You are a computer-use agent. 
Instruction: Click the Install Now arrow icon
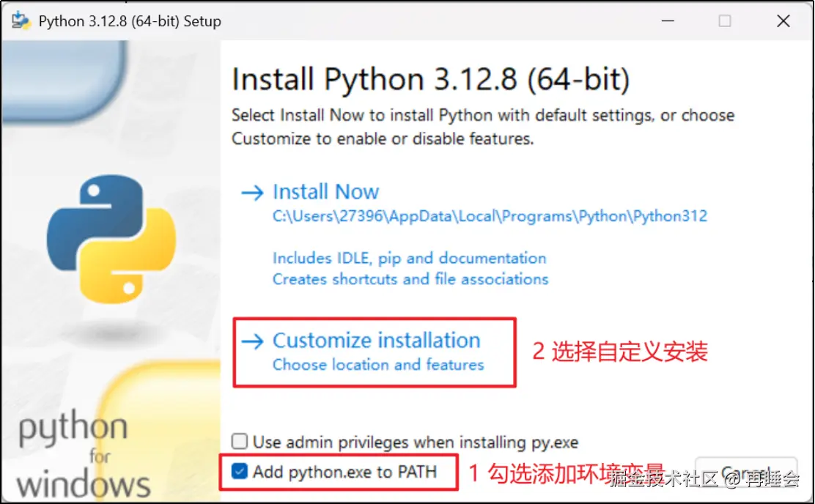click(x=253, y=193)
